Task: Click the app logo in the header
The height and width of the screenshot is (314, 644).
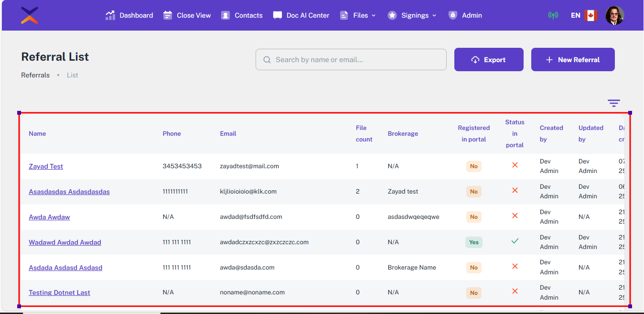Action: coord(30,15)
